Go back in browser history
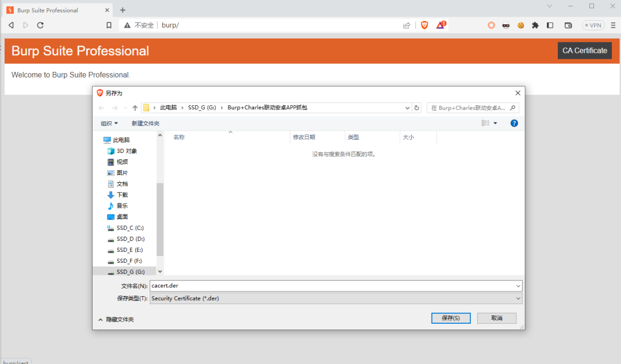 11,25
